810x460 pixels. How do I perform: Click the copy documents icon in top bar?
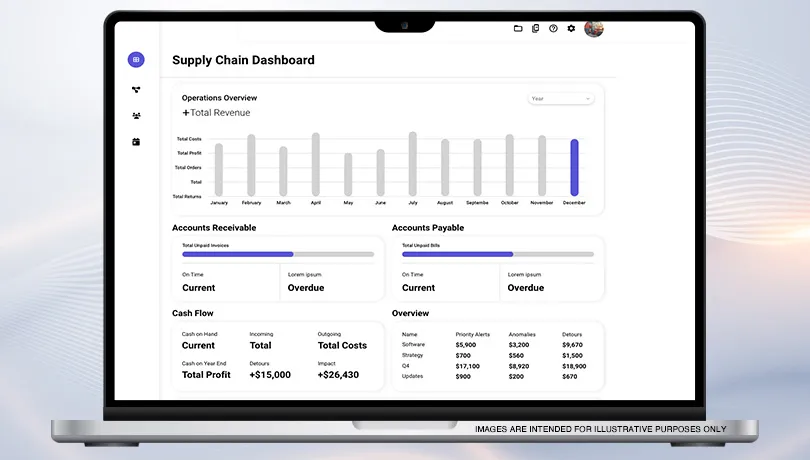(536, 28)
